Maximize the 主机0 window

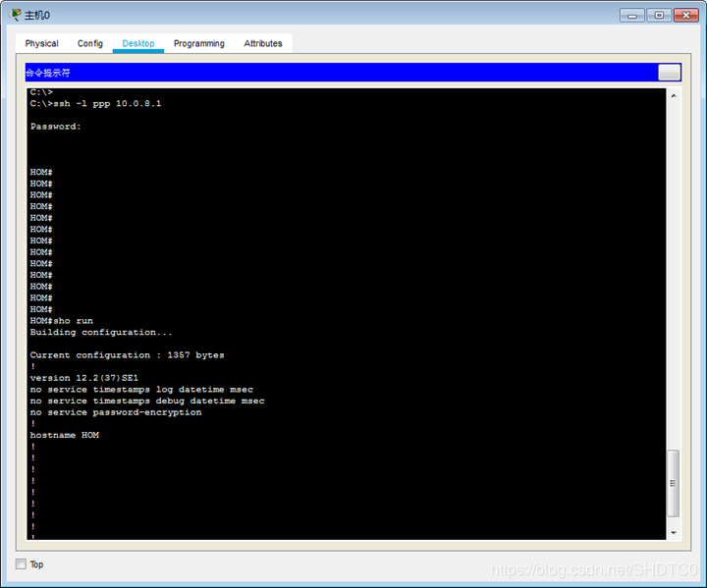[659, 16]
